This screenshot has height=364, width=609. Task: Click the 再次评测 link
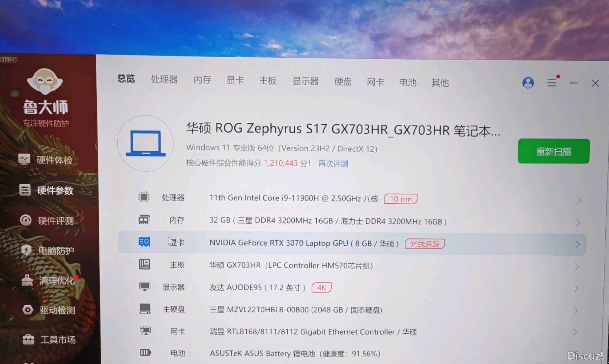pyautogui.click(x=333, y=164)
